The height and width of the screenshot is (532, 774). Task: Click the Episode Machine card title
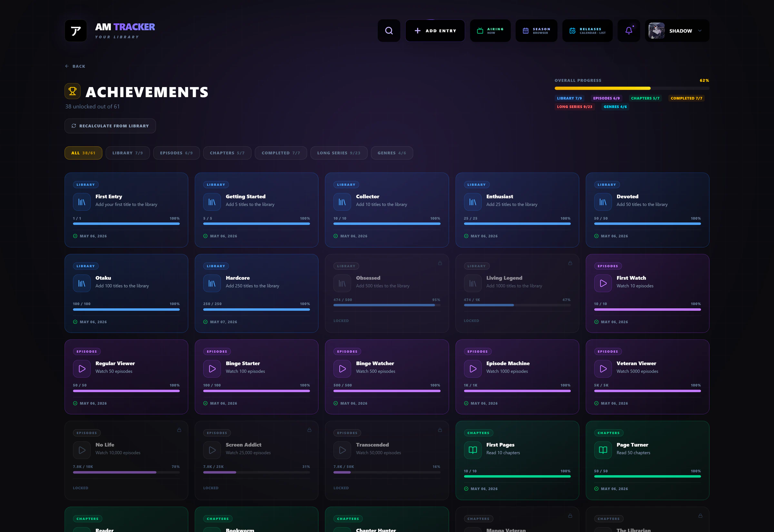click(508, 363)
